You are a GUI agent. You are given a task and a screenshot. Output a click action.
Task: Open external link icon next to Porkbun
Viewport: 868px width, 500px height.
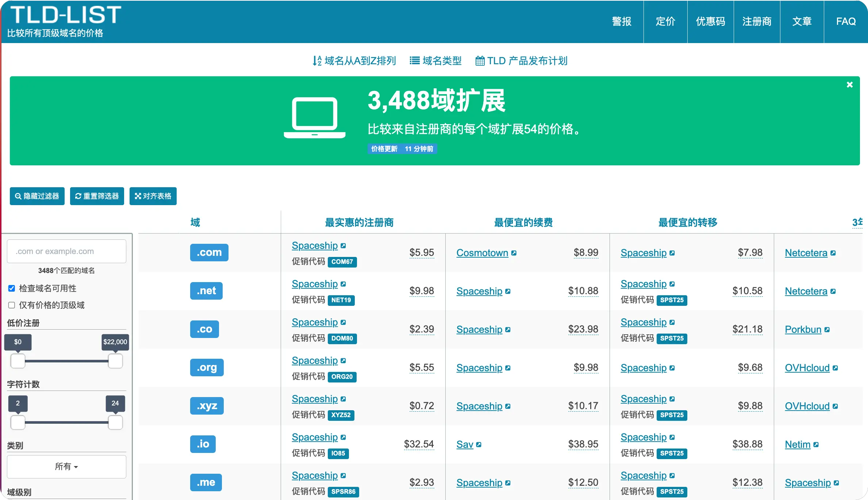[x=827, y=330]
